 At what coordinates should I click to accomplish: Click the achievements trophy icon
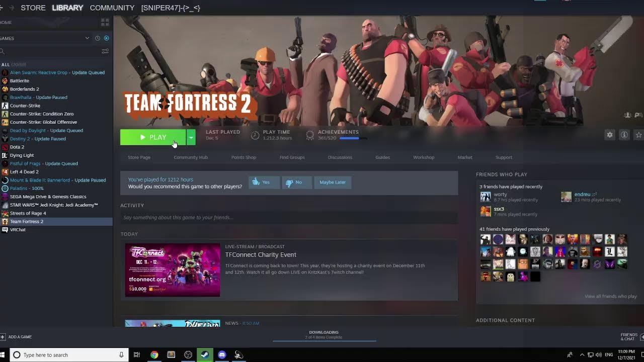[x=310, y=135]
